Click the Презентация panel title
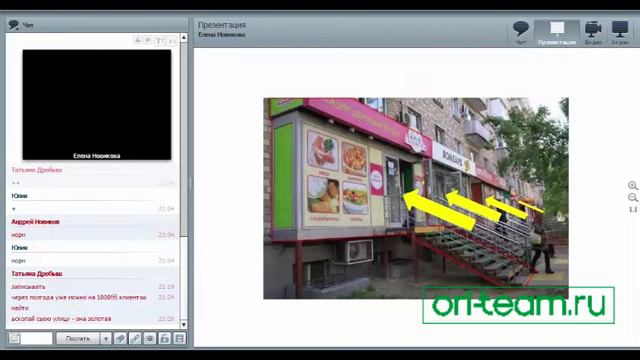 coord(222,25)
